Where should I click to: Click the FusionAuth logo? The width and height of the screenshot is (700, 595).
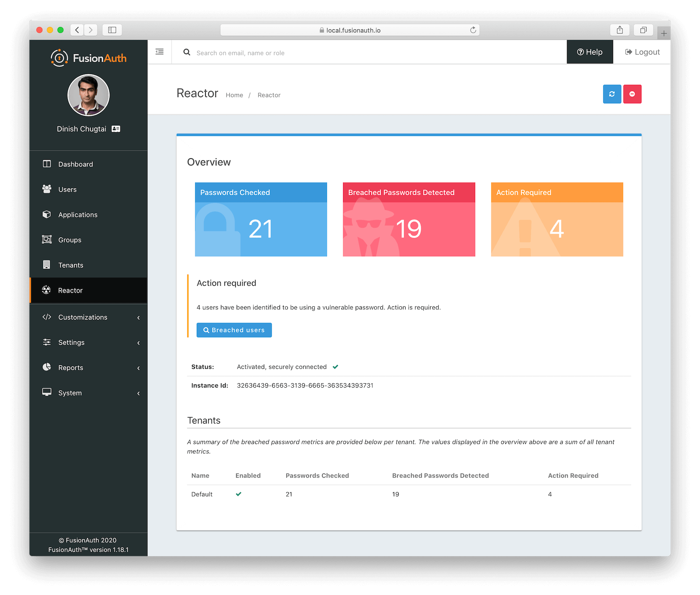click(x=88, y=58)
